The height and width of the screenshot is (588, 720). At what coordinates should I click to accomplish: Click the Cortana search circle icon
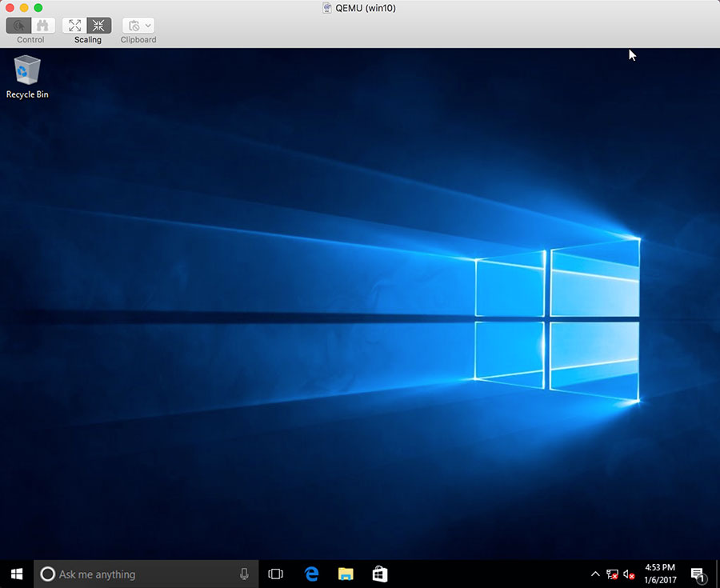48,574
